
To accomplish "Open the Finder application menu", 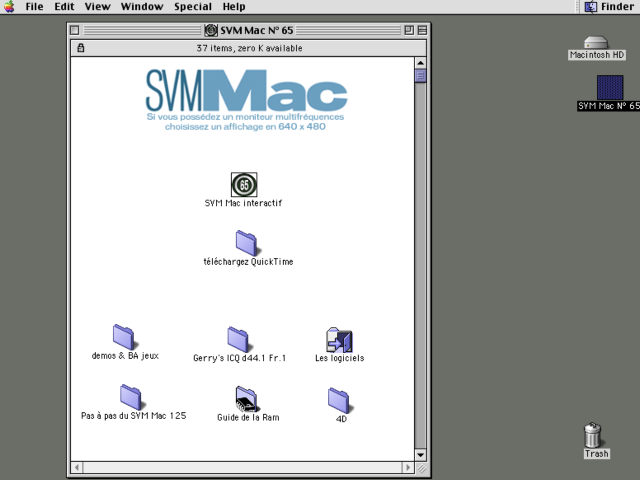I will pyautogui.click(x=610, y=7).
